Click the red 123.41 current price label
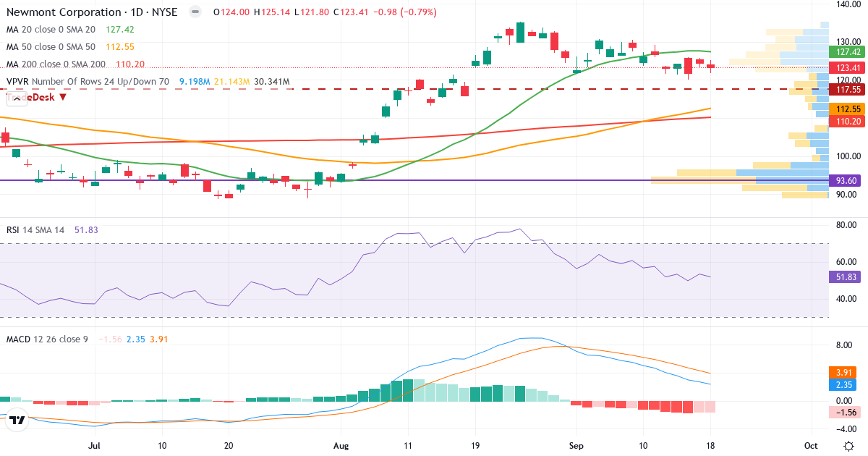 pos(847,67)
